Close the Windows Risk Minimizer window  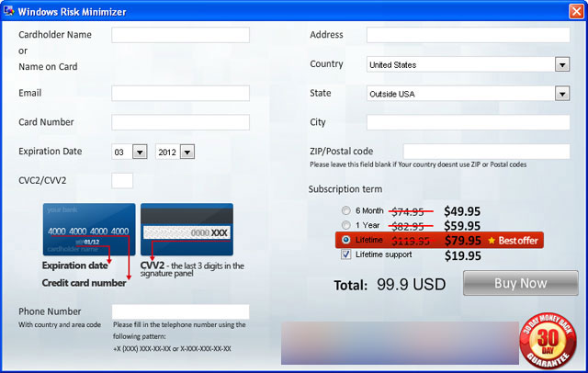[x=576, y=11]
